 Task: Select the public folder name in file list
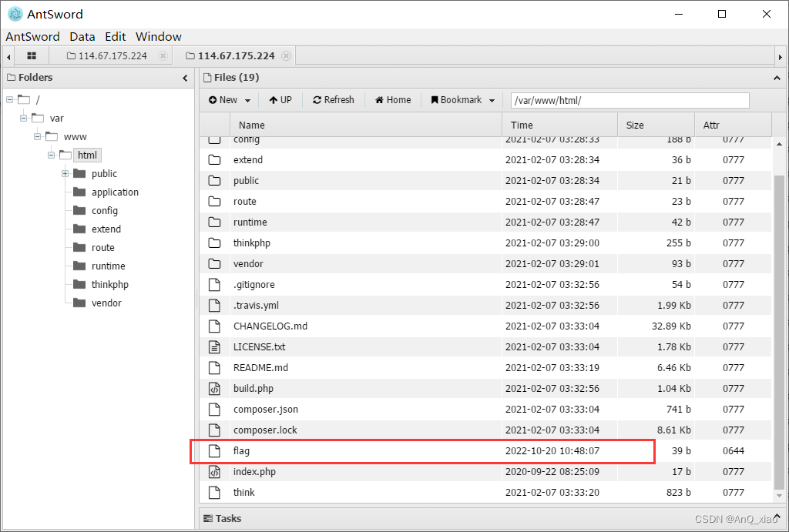click(x=246, y=180)
